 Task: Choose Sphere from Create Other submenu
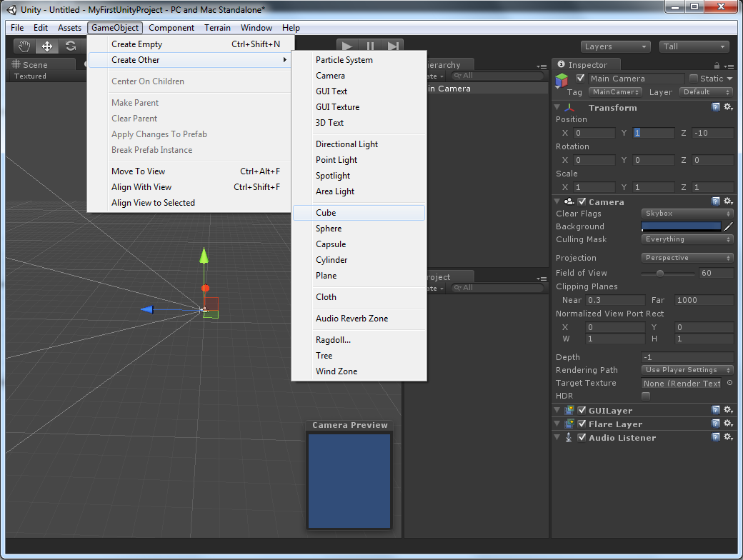click(x=359, y=229)
